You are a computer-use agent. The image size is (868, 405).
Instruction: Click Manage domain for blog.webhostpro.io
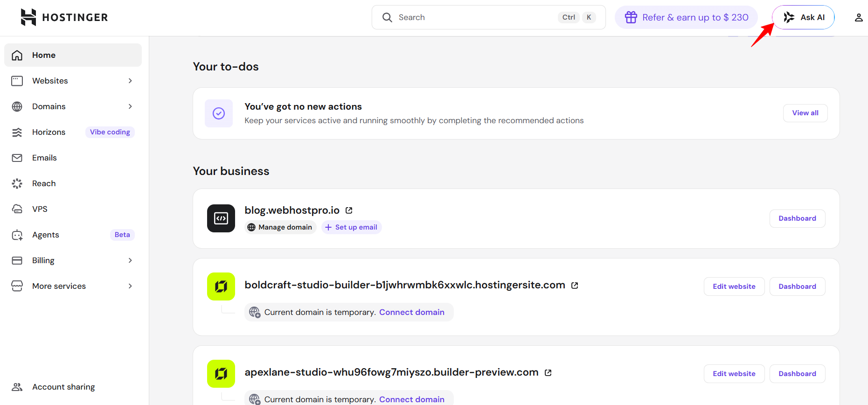(x=281, y=227)
